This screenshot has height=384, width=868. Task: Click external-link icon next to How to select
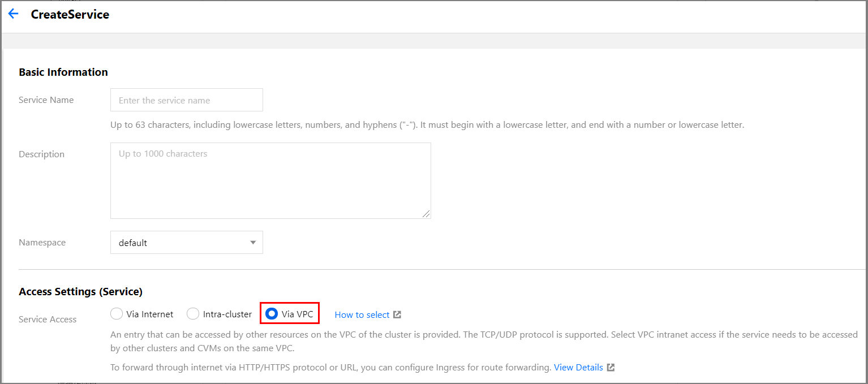pos(397,314)
